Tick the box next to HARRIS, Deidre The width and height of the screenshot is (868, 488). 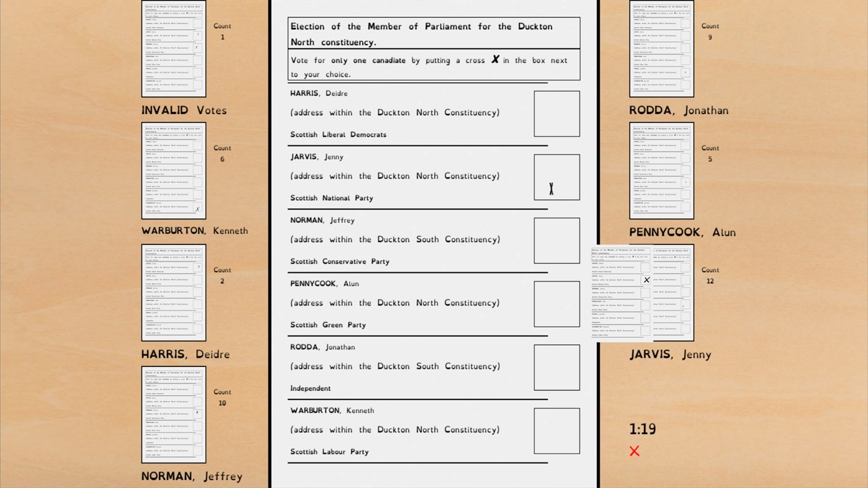click(x=557, y=113)
